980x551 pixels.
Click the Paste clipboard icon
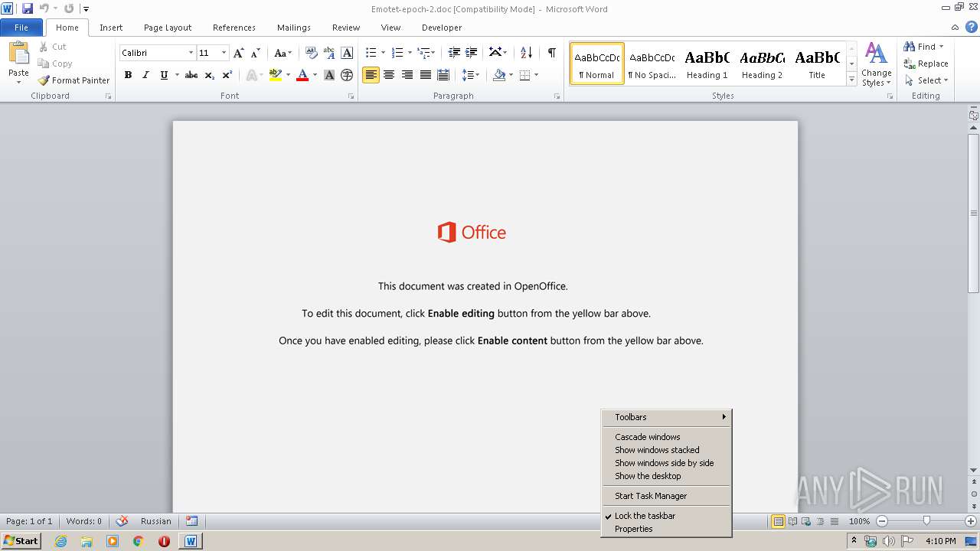(x=18, y=54)
